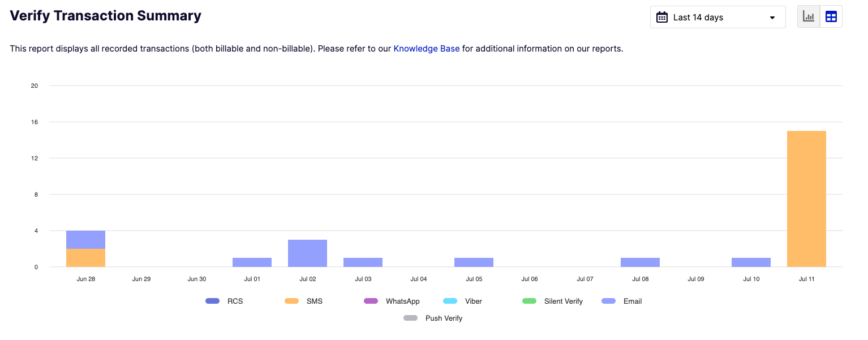Click the Email bar for Jul 02
Viewport: 868px width, 340px height.
(x=307, y=253)
